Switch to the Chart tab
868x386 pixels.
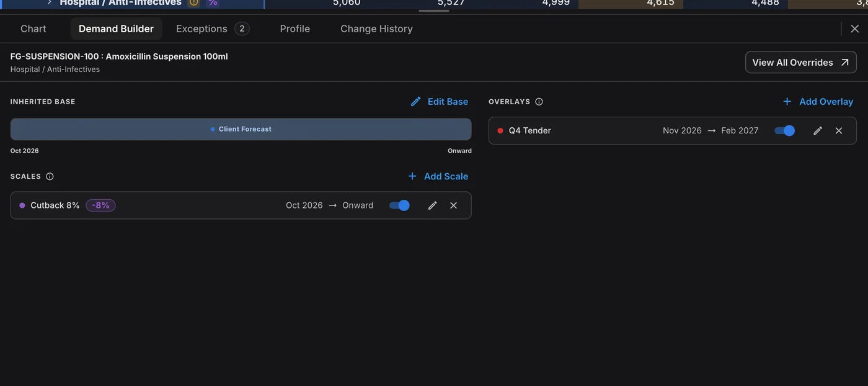[33, 29]
